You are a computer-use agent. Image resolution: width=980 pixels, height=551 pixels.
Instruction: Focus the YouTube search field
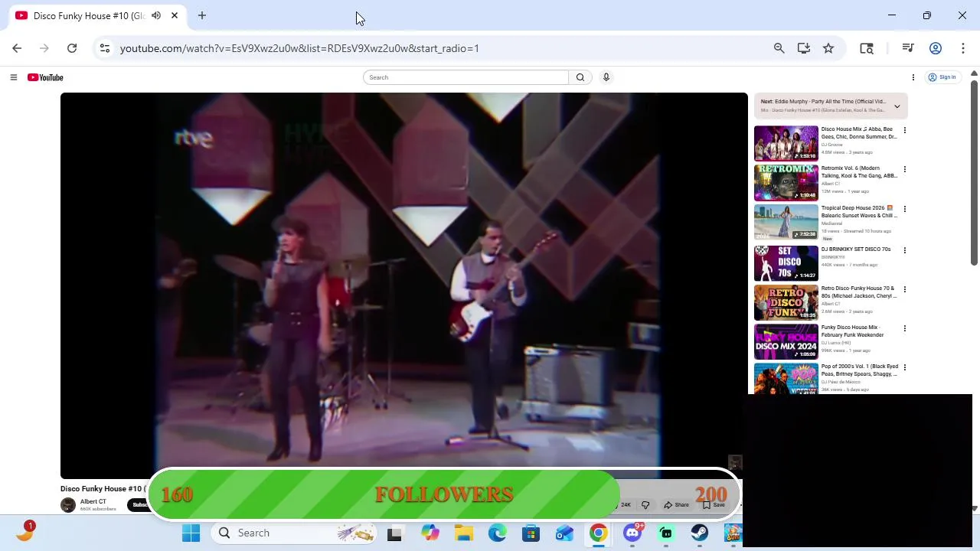(466, 77)
